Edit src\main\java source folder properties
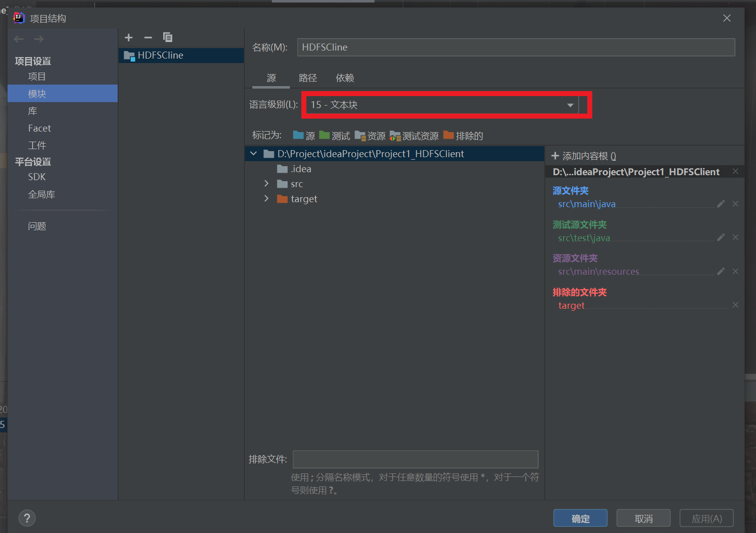Image resolution: width=756 pixels, height=533 pixels. (x=721, y=204)
